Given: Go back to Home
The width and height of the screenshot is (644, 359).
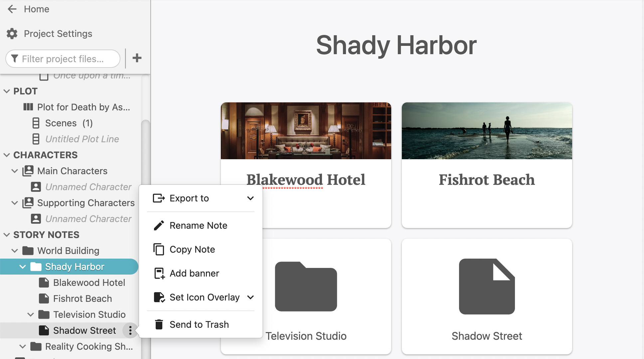Looking at the screenshot, I should [x=37, y=9].
